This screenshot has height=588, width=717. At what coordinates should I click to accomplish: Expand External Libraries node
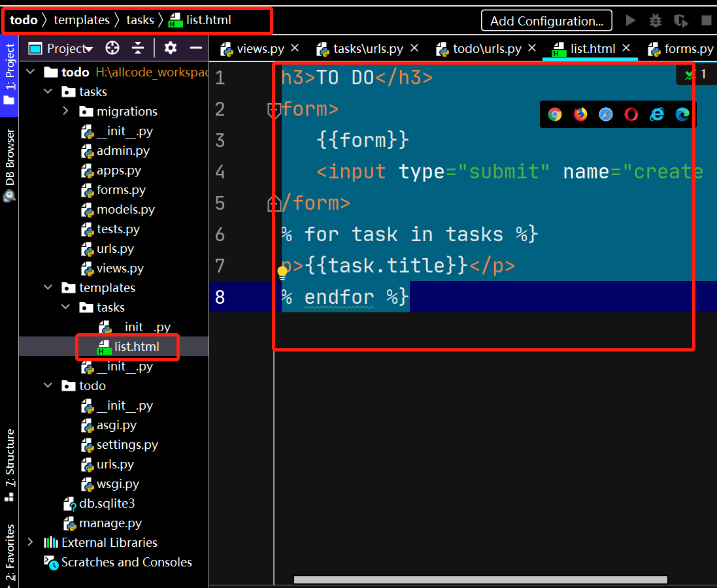point(31,542)
